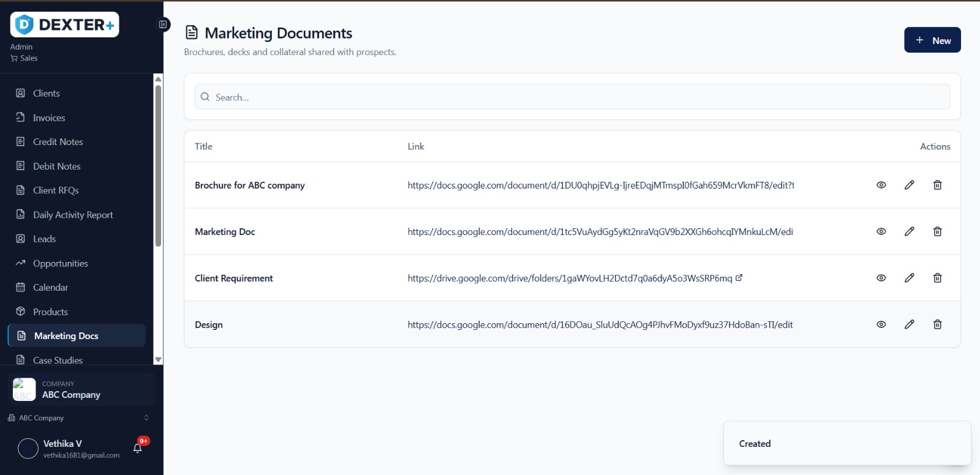Open the Calendar page
The image size is (980, 475).
pyautogui.click(x=77, y=287)
